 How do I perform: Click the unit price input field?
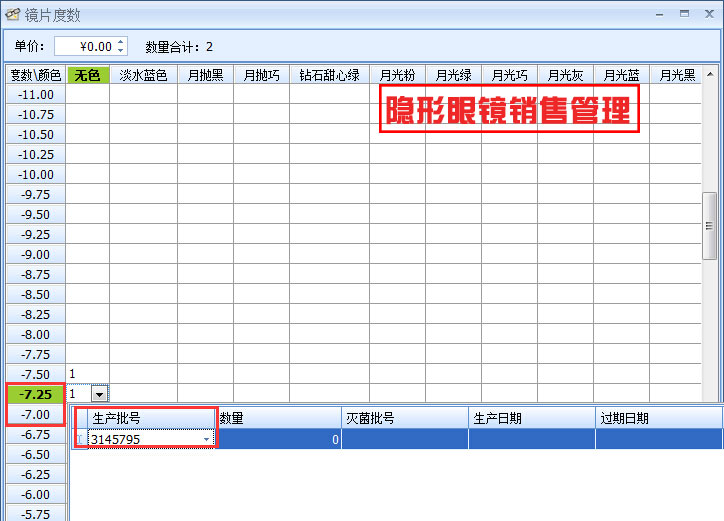(x=85, y=46)
